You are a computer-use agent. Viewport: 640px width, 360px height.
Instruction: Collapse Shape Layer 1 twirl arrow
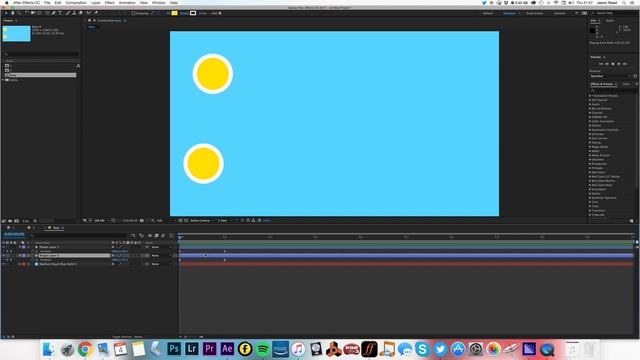20,247
